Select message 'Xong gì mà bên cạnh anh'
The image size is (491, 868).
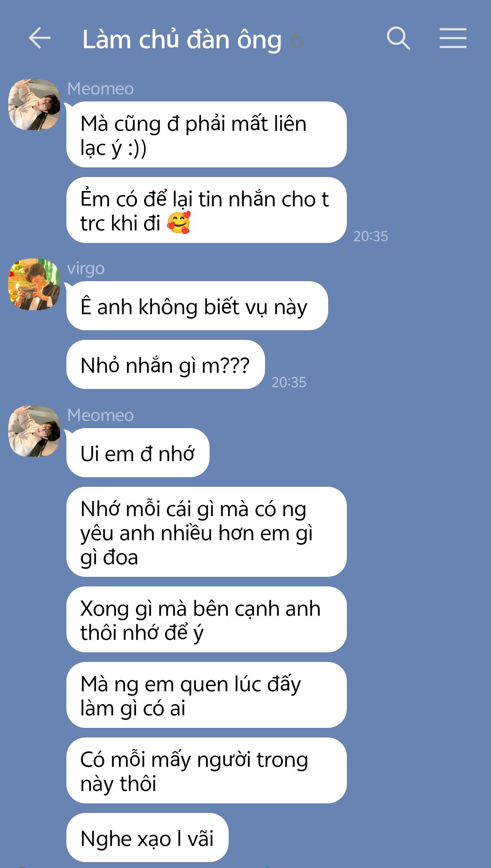[x=206, y=620]
